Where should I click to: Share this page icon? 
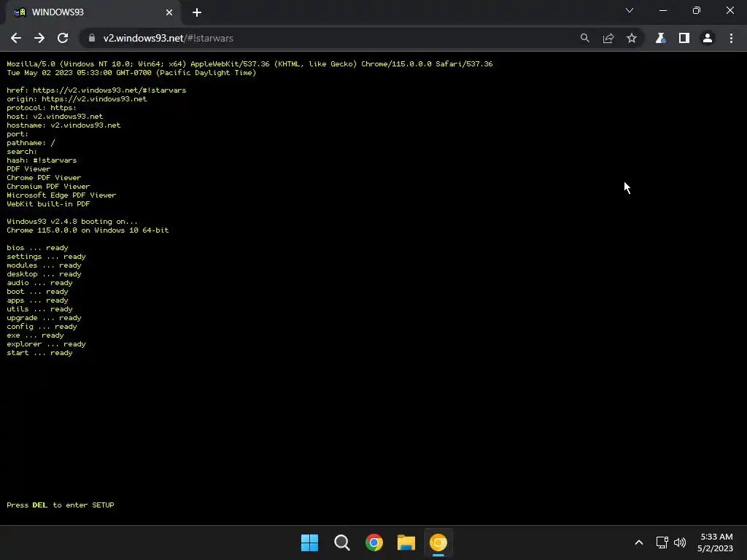point(608,38)
